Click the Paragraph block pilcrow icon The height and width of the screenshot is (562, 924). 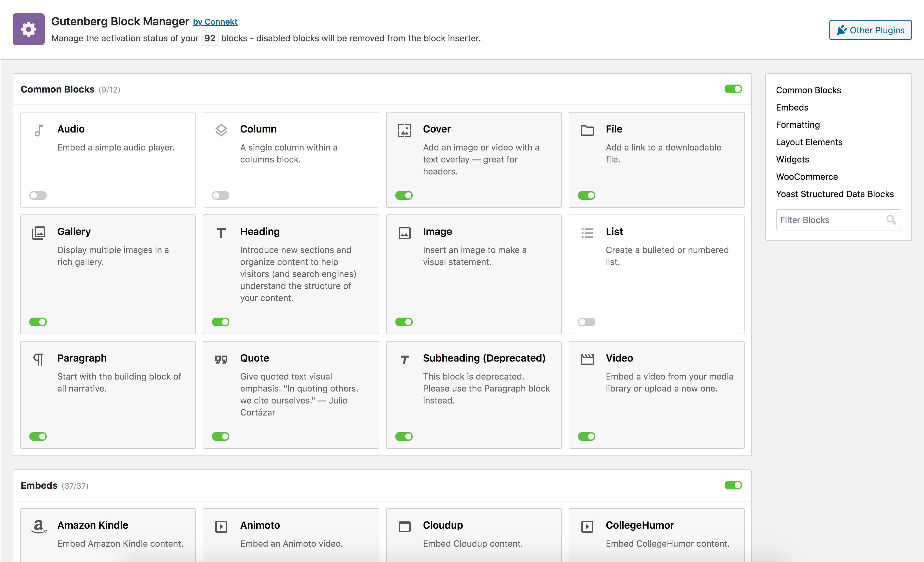click(x=38, y=359)
